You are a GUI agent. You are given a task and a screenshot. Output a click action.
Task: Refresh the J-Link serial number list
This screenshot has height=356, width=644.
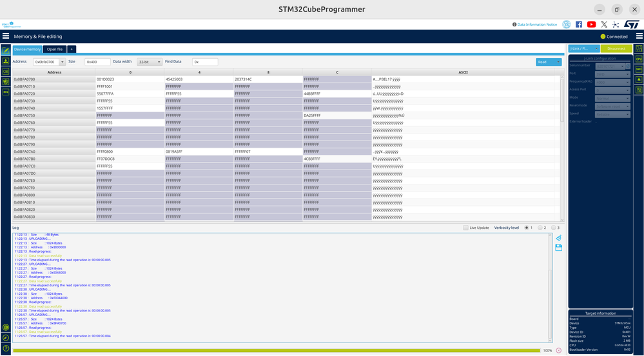pyautogui.click(x=628, y=66)
